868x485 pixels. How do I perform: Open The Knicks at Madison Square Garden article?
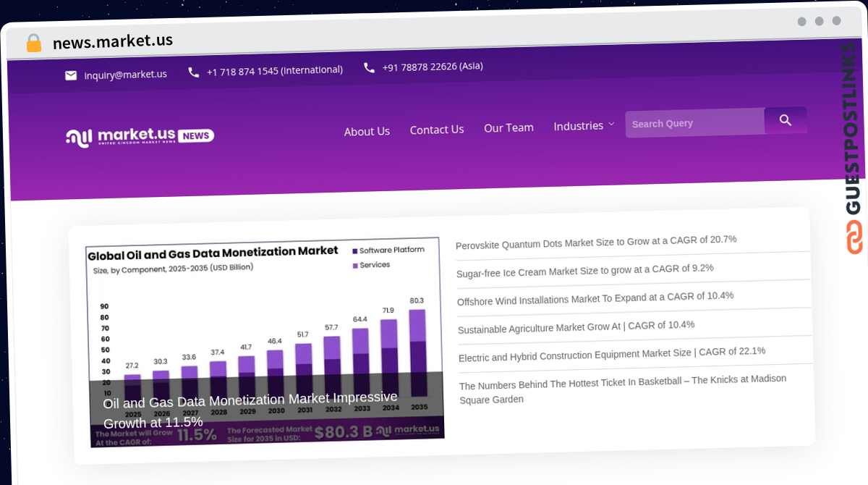tap(623, 389)
